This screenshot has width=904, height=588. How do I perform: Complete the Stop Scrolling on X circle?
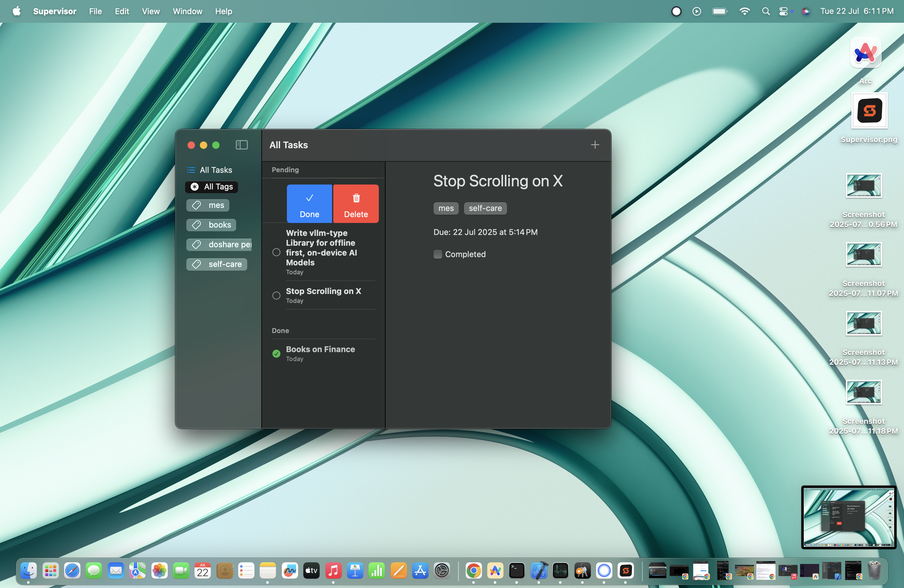coord(276,295)
